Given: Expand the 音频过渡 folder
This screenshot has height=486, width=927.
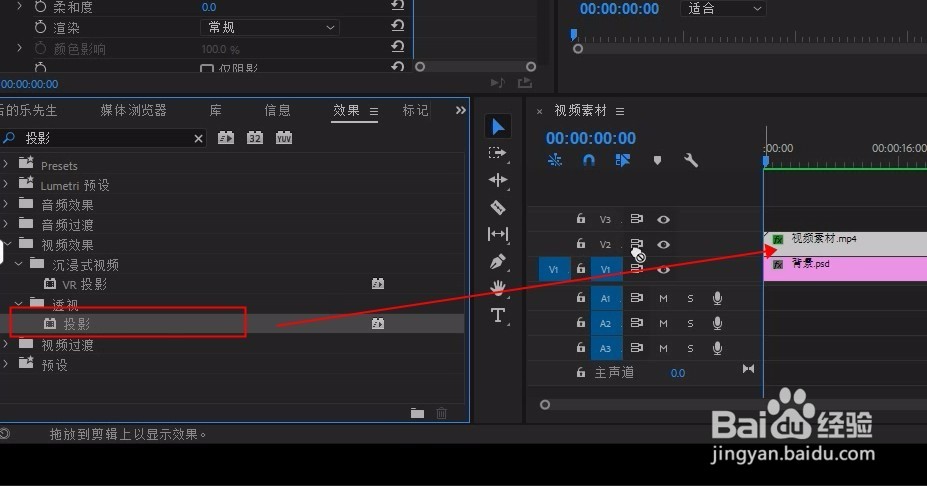Looking at the screenshot, I should [x=5, y=224].
